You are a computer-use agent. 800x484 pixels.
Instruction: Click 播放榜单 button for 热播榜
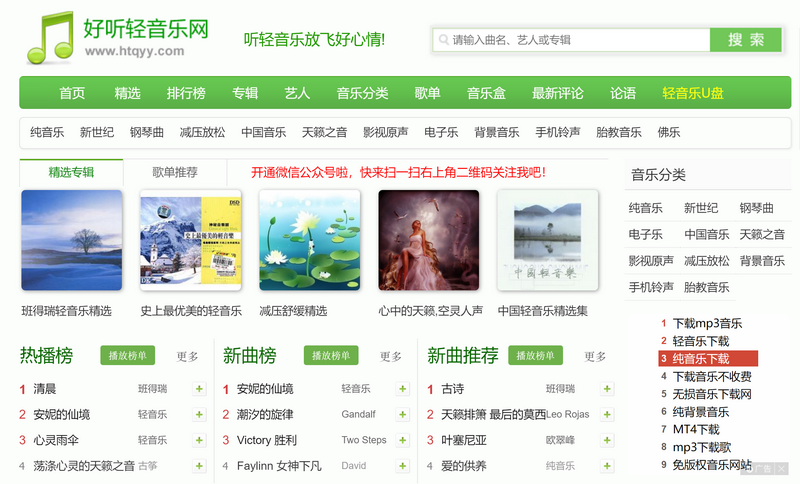(x=127, y=355)
